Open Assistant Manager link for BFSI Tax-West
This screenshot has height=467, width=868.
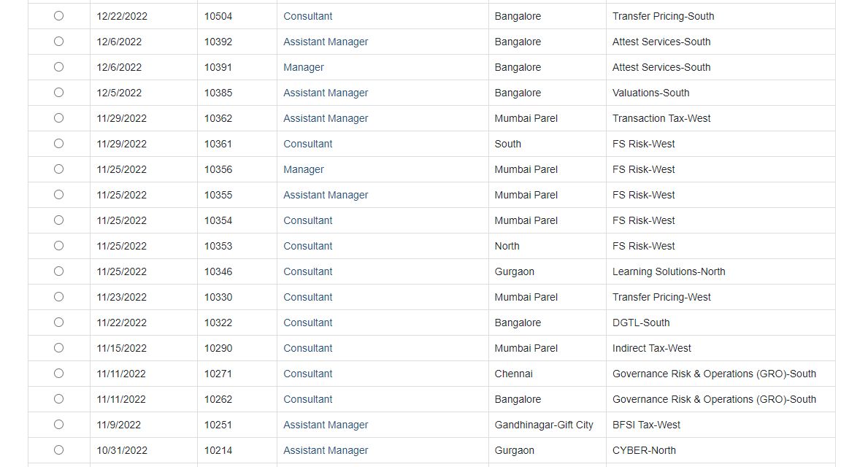(x=326, y=425)
